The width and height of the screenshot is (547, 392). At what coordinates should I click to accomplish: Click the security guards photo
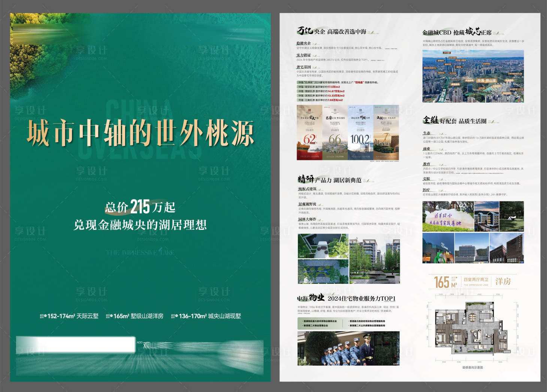[x=348, y=349]
